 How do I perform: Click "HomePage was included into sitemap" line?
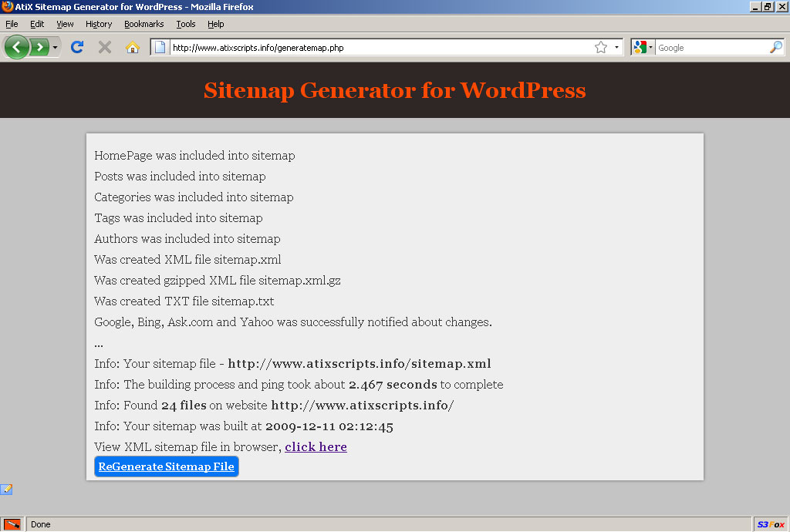tap(194, 156)
